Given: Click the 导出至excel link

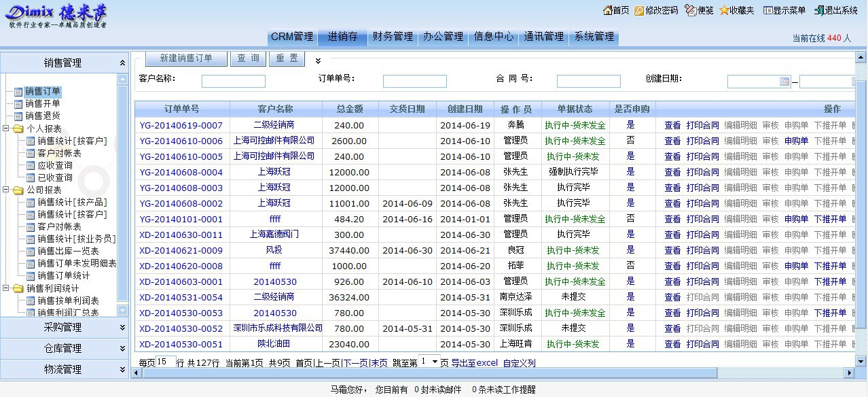Looking at the screenshot, I should click(x=474, y=363).
